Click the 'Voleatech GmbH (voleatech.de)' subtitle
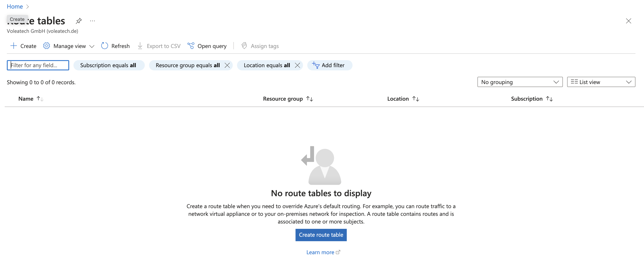Image resolution: width=644 pixels, height=267 pixels. click(x=42, y=31)
